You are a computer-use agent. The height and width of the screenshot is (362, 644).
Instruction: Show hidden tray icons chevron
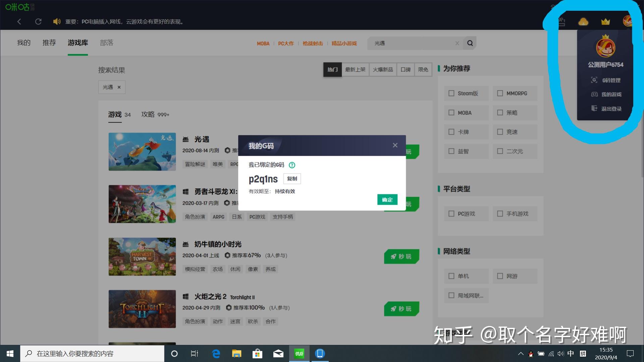pos(521,354)
